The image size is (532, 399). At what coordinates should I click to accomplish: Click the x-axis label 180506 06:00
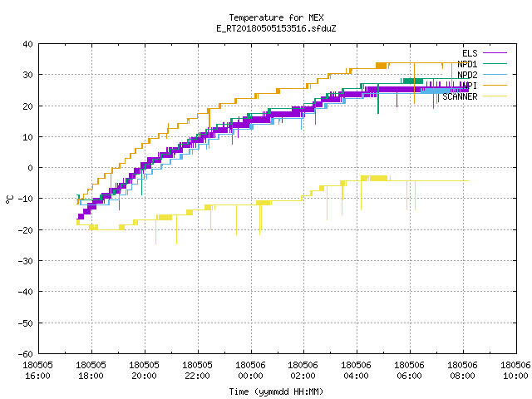(409, 371)
